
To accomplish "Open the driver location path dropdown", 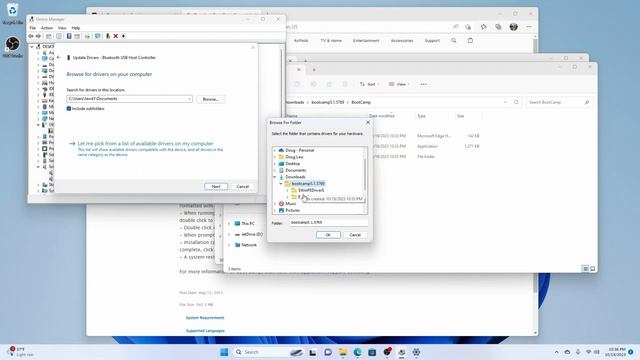I will point(189,99).
